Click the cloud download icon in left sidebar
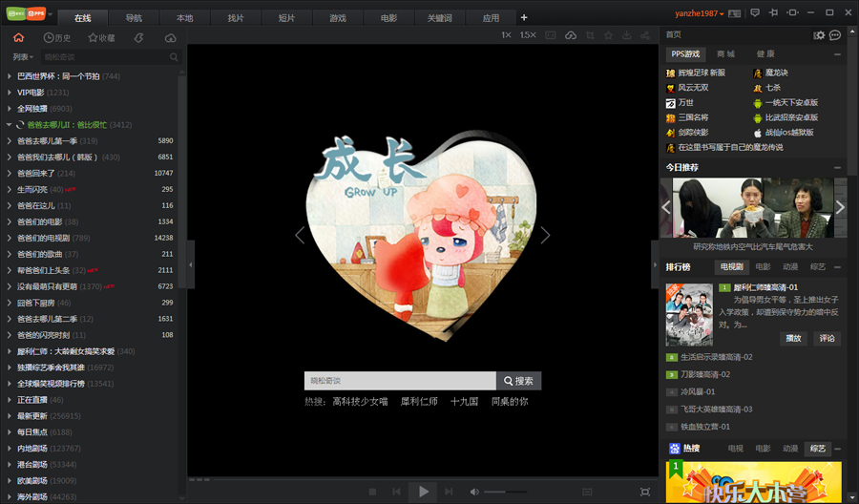859x504 pixels. click(x=170, y=37)
